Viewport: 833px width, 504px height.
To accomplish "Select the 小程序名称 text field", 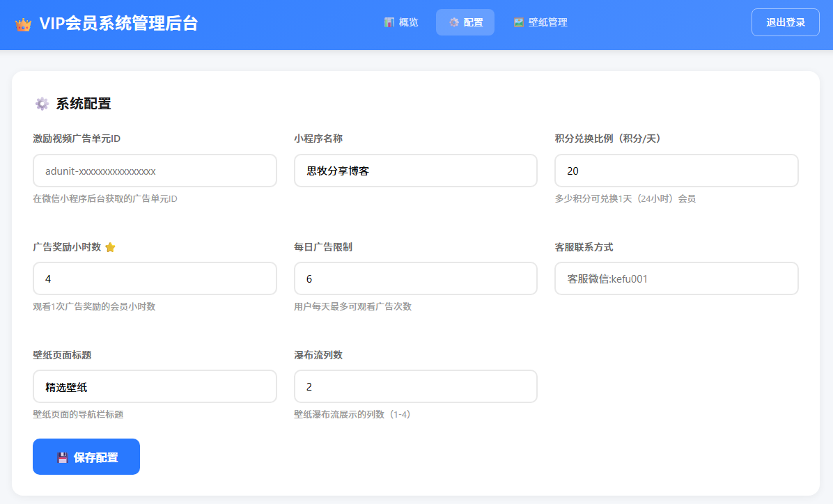I will pyautogui.click(x=415, y=171).
